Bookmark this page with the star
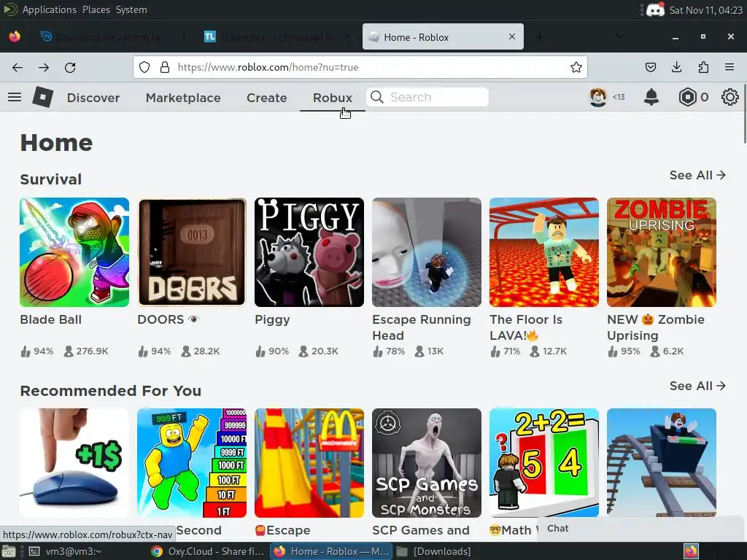The image size is (747, 560). coord(576,67)
